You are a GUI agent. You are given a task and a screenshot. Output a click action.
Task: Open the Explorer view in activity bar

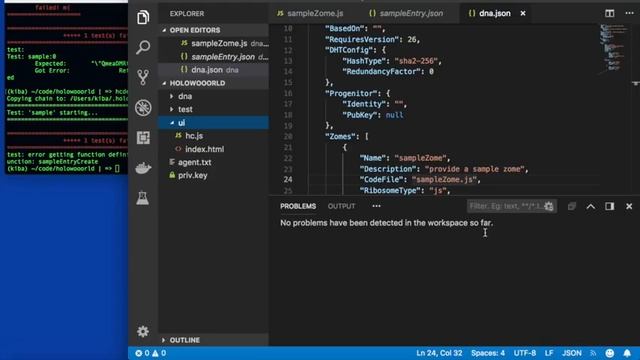[143, 18]
